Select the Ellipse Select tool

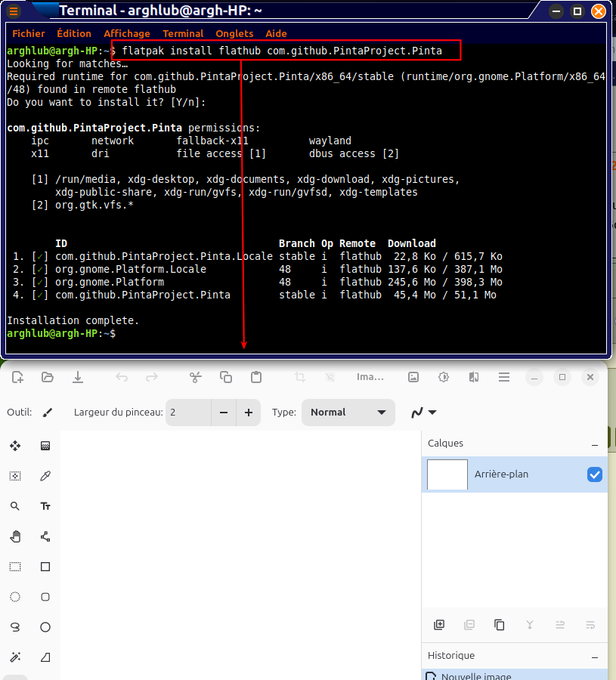click(x=15, y=597)
